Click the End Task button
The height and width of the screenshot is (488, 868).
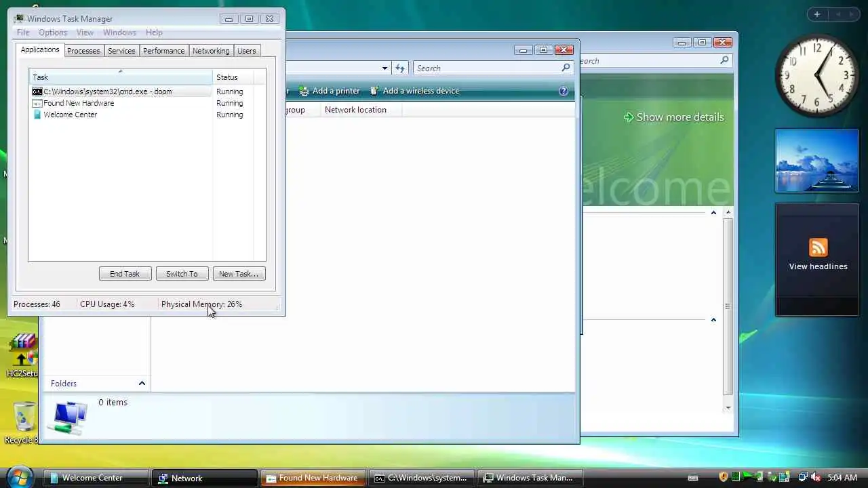coord(125,274)
